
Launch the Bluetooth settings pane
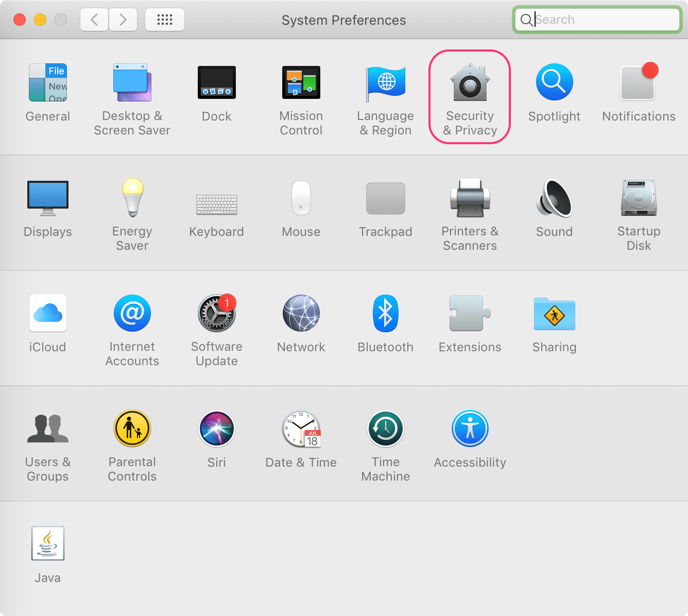click(x=385, y=314)
